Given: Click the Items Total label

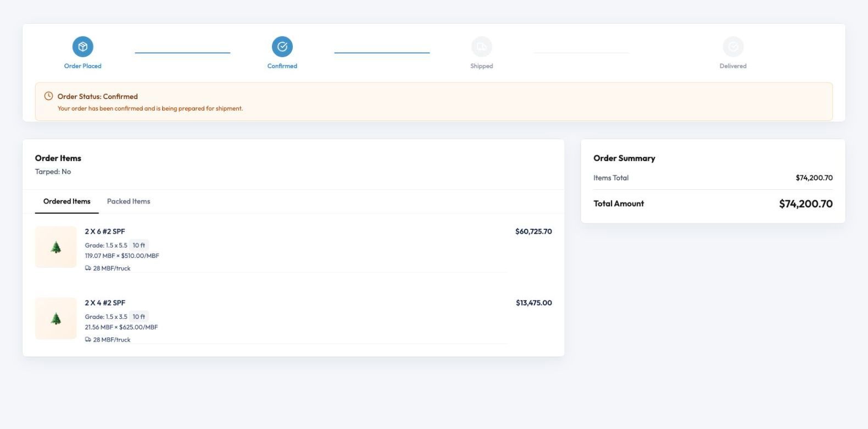Looking at the screenshot, I should tap(611, 178).
